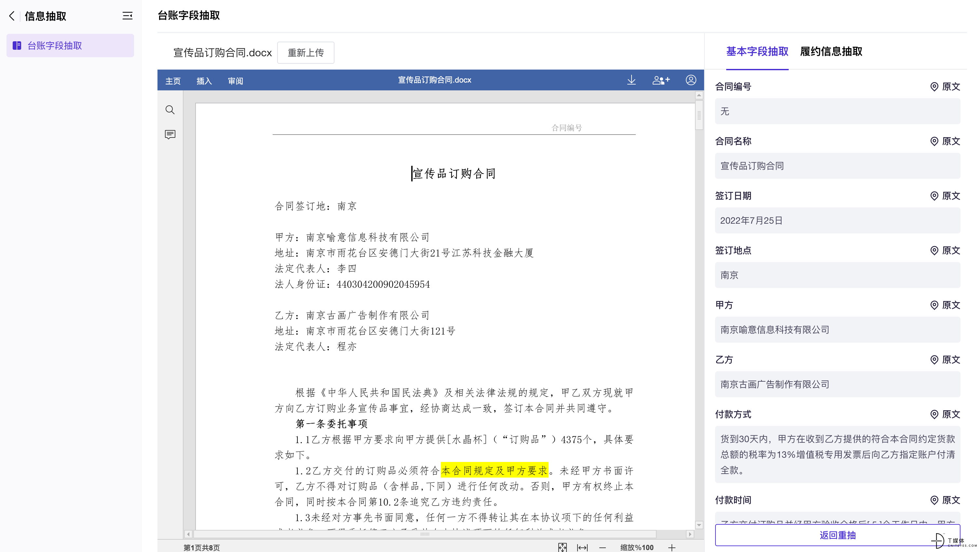This screenshot has width=980, height=552.
Task: Switch to 履约信息抽取 tab
Action: [x=831, y=51]
